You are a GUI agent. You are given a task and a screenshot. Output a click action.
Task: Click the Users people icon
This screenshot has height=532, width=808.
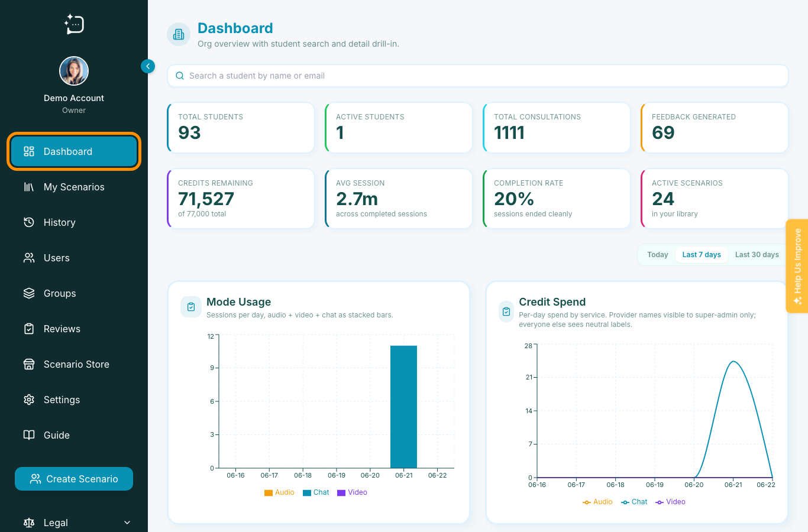pyautogui.click(x=29, y=258)
